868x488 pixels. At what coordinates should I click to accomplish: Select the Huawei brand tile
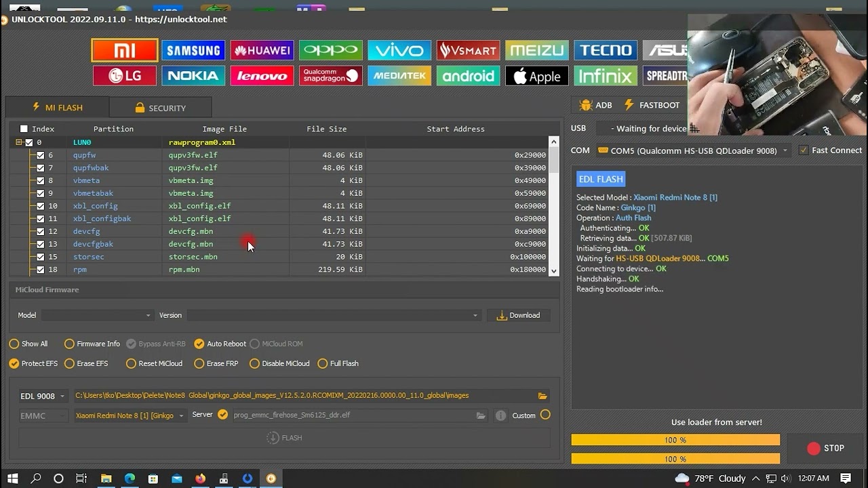pyautogui.click(x=262, y=50)
